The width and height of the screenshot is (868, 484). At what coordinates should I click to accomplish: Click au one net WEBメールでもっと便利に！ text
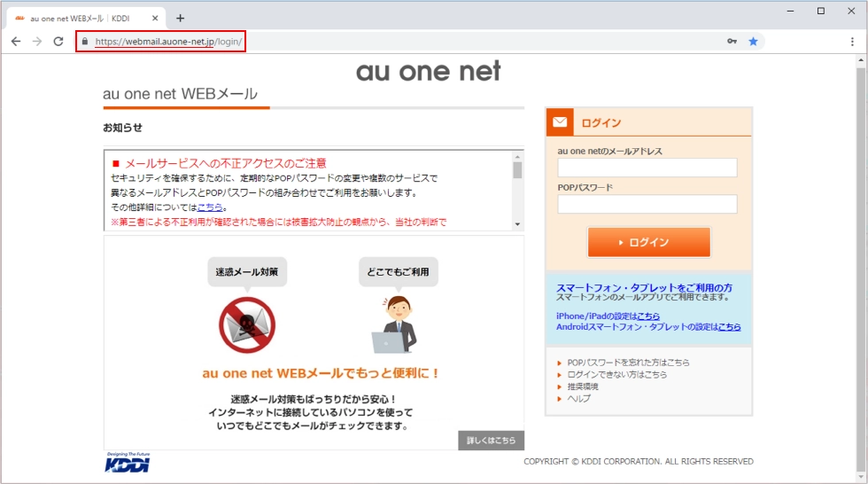coord(321,373)
